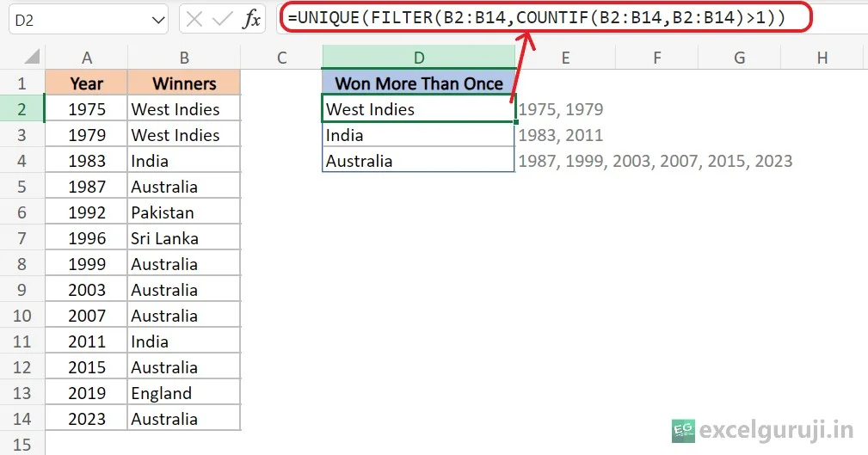
Task: Open Insert Function with the fx icon
Action: [x=251, y=20]
